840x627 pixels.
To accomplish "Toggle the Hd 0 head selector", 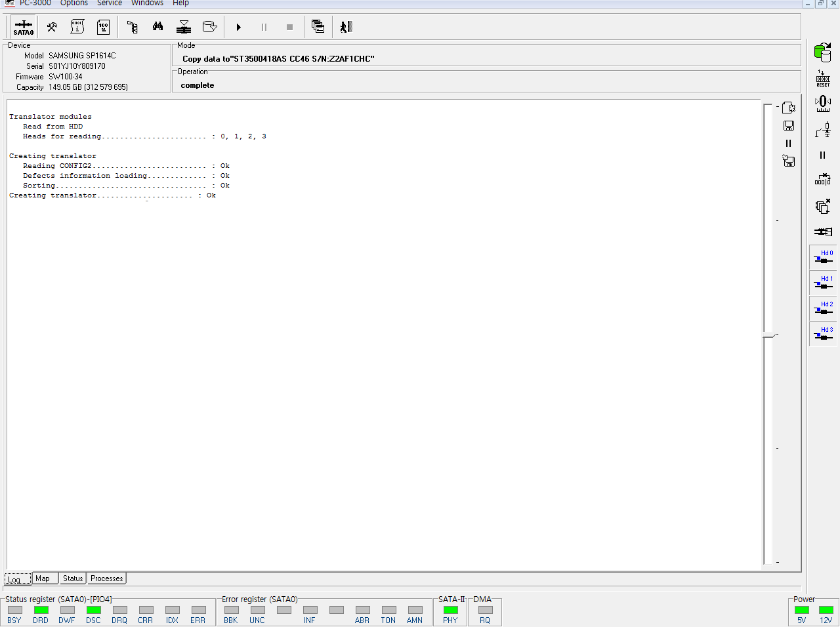I will point(823,257).
